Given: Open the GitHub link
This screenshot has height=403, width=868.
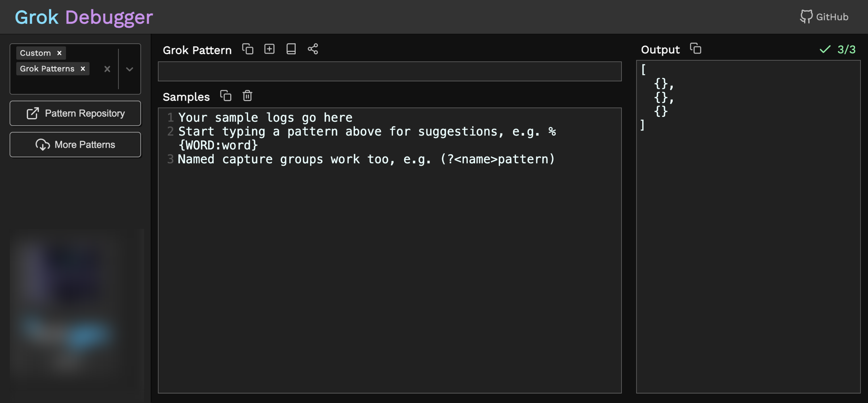Looking at the screenshot, I should [x=824, y=17].
